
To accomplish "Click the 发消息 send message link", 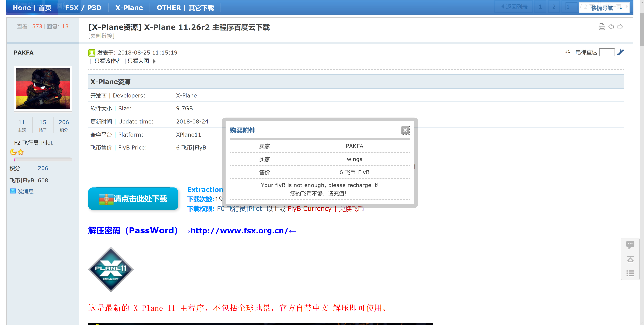I will [x=25, y=191].
